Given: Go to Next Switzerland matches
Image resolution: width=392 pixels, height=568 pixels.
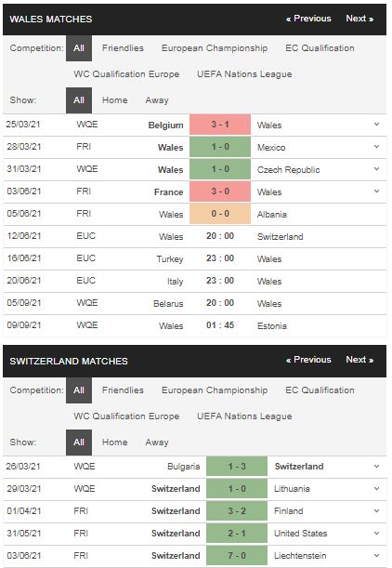Looking at the screenshot, I should 359,360.
